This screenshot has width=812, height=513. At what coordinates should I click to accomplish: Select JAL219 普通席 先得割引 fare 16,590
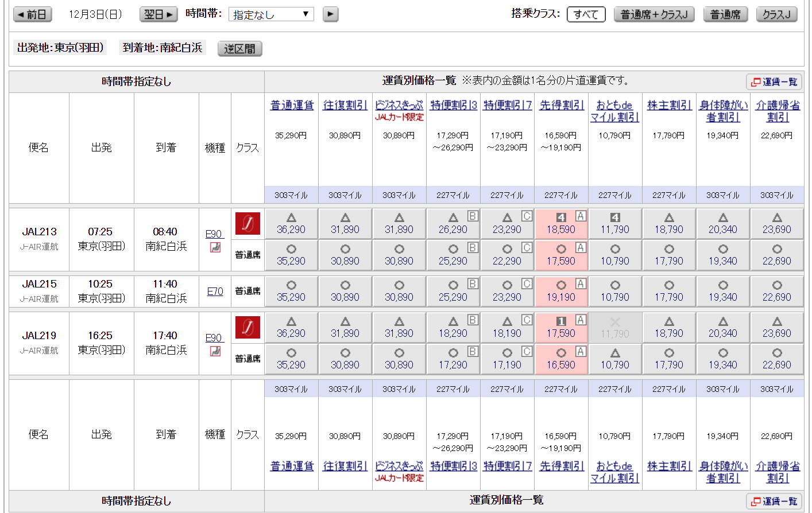click(561, 359)
